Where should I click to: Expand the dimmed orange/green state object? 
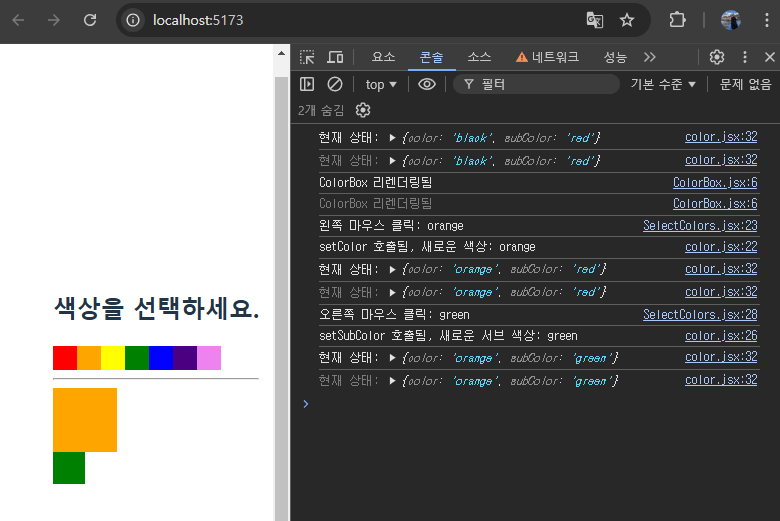(x=392, y=381)
